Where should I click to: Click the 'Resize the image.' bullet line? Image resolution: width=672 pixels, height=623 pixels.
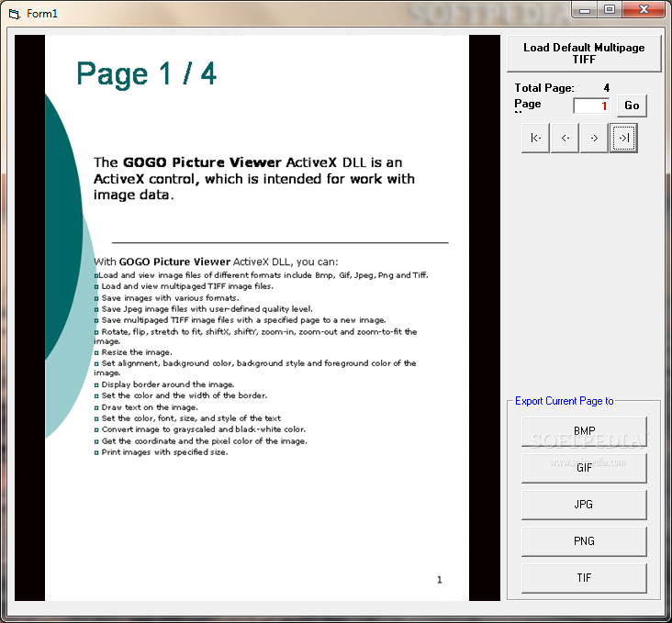[x=133, y=352]
